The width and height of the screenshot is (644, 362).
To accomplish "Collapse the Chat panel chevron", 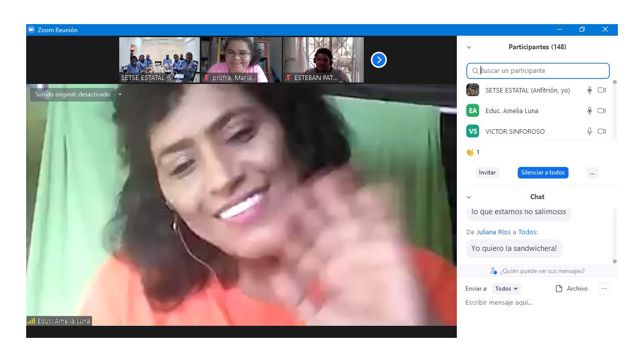I will 469,197.
